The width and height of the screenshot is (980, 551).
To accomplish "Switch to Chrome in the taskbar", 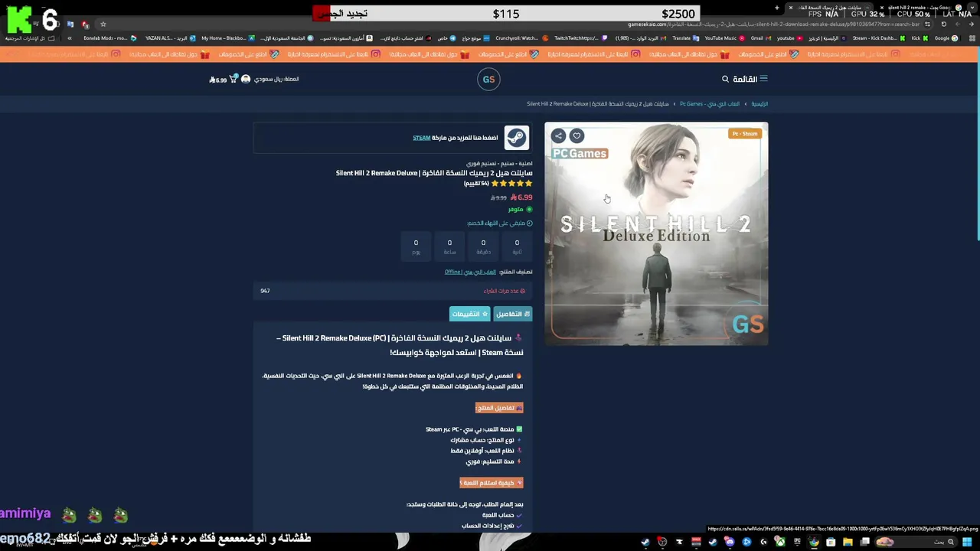I will click(814, 542).
